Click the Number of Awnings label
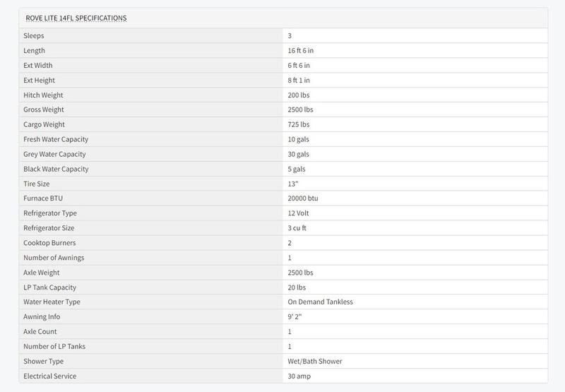This screenshot has height=392, width=565. (x=54, y=258)
